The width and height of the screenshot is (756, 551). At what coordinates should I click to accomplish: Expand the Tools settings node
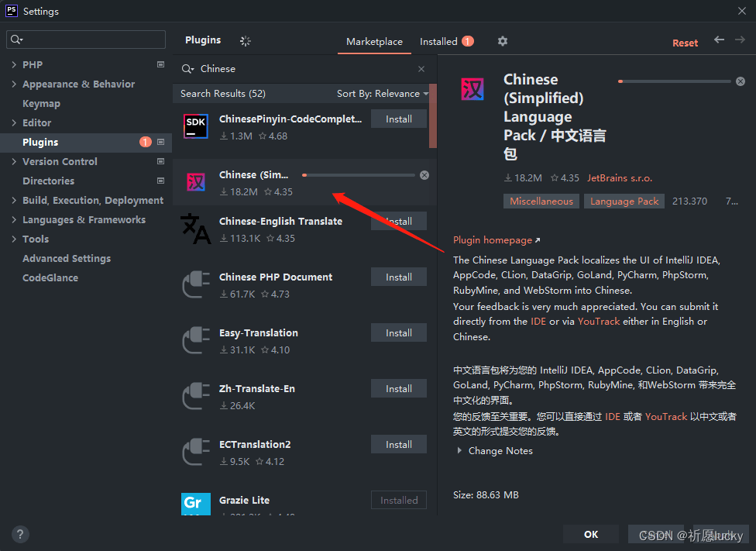(x=14, y=239)
